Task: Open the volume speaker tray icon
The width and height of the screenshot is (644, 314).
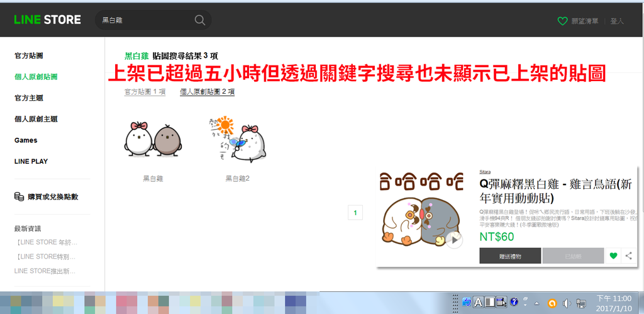Action: point(567,303)
